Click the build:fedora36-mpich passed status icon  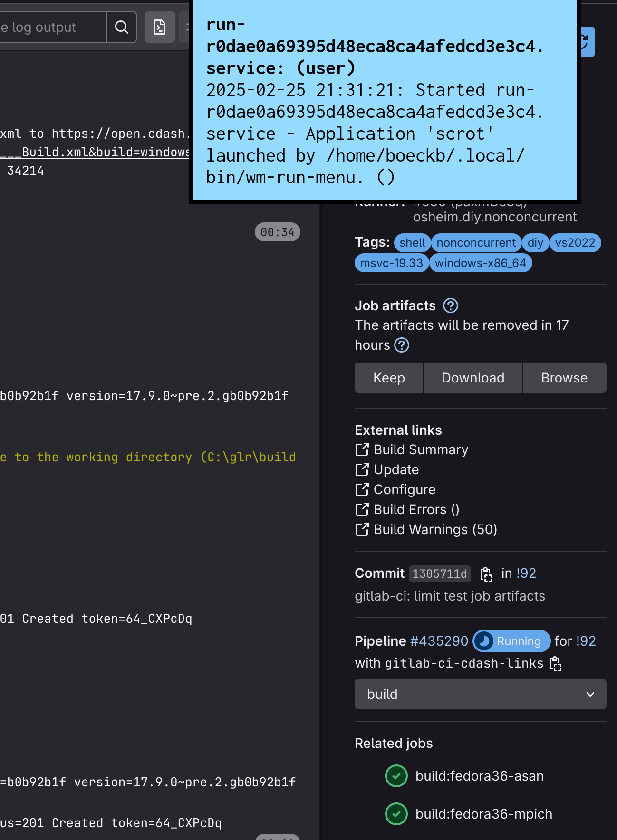pyautogui.click(x=396, y=814)
